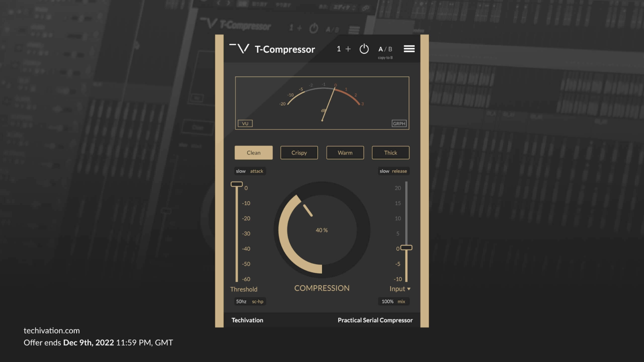This screenshot has width=644, height=362.
Task: Click the power button to bypass the plugin
Action: [x=364, y=49]
